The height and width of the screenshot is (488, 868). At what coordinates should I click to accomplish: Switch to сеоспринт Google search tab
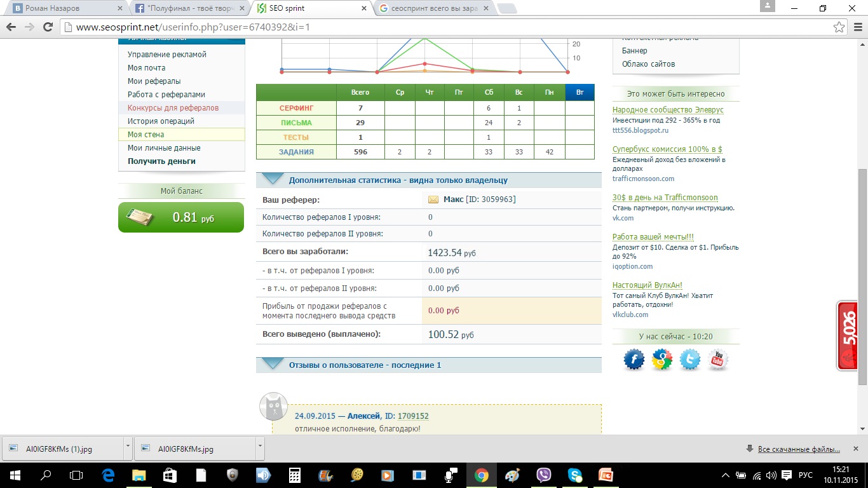tap(433, 9)
